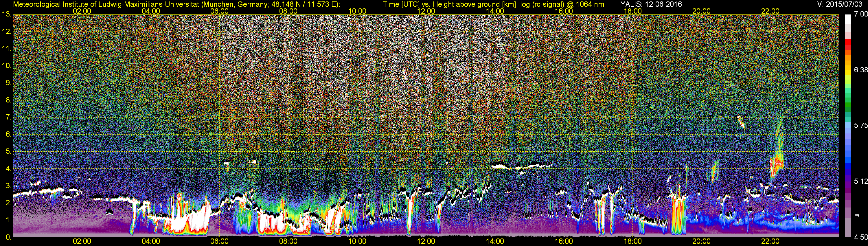Click the 14:00 label on the top time axis
868x246 pixels.
495,11
